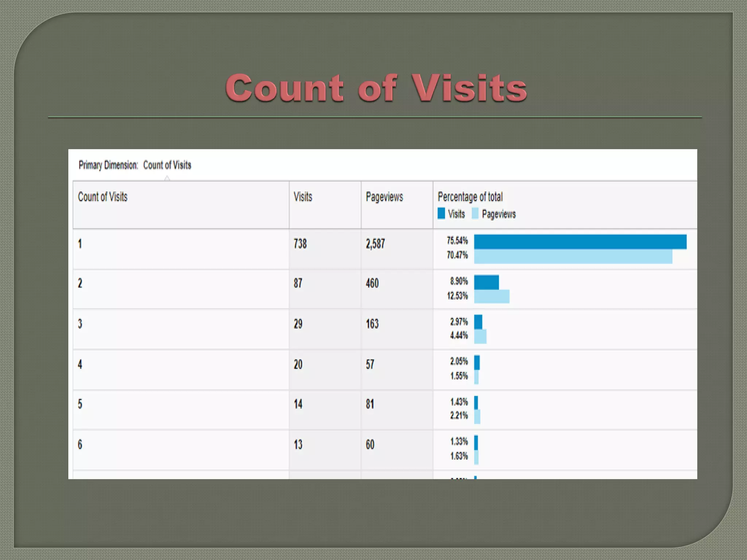Click the 70.47% light blue pageviews bar
The height and width of the screenshot is (560, 747).
573,257
